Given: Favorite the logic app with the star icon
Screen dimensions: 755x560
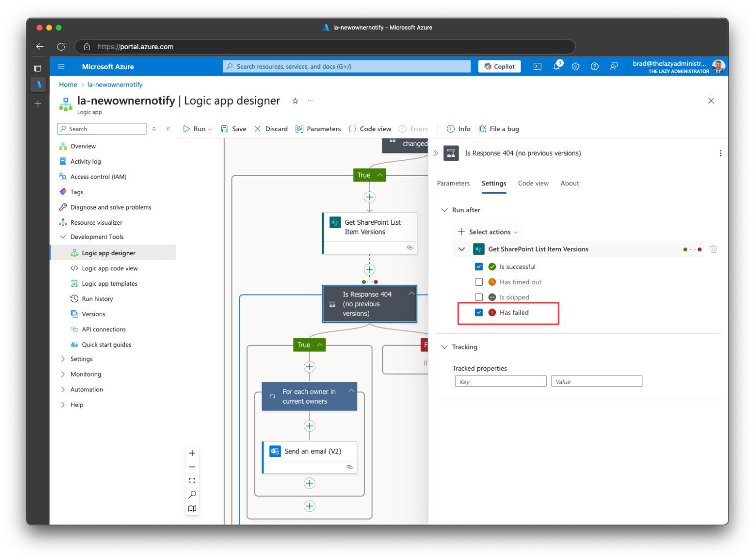Looking at the screenshot, I should pos(295,101).
